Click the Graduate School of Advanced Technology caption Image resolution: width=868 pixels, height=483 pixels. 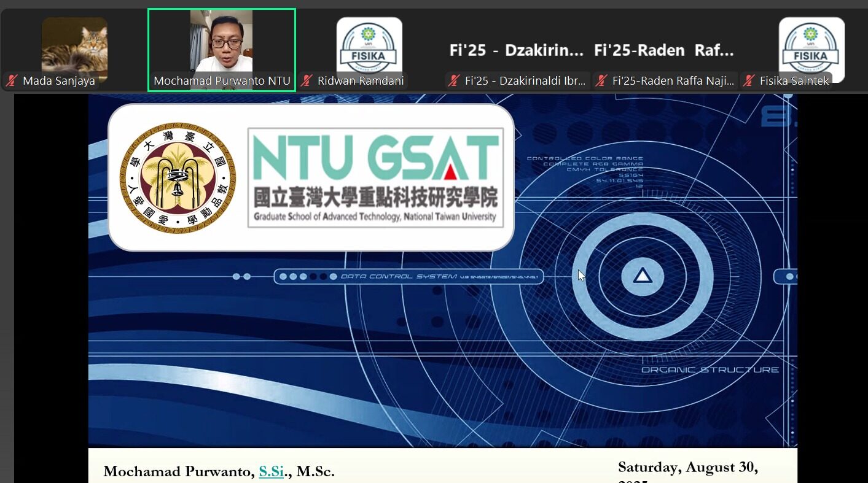(x=375, y=217)
